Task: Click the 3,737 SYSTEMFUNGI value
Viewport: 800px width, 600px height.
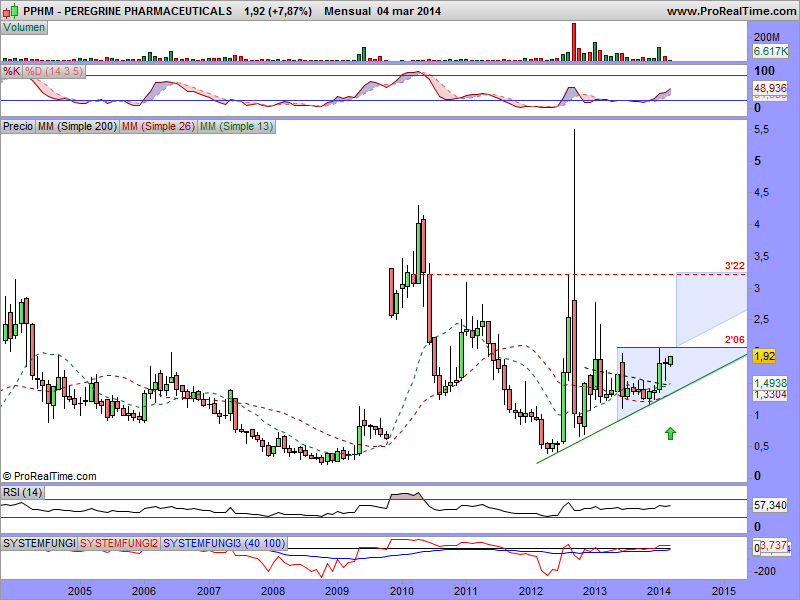Action: [773, 545]
